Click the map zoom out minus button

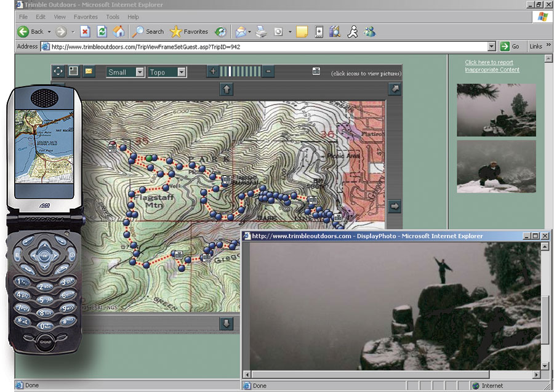pos(268,71)
